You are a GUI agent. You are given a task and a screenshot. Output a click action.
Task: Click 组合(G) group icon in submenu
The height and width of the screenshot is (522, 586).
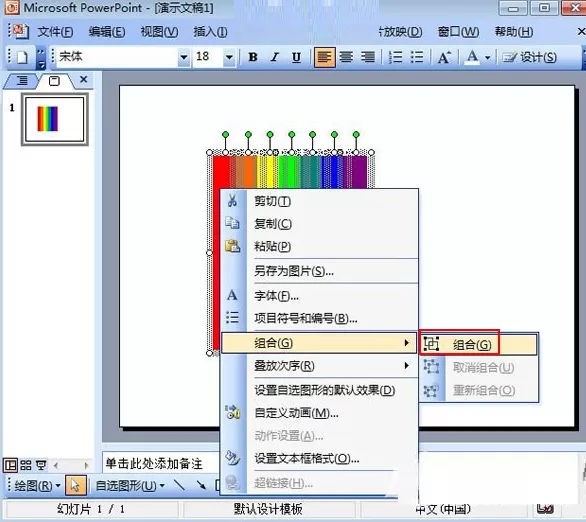(x=431, y=343)
